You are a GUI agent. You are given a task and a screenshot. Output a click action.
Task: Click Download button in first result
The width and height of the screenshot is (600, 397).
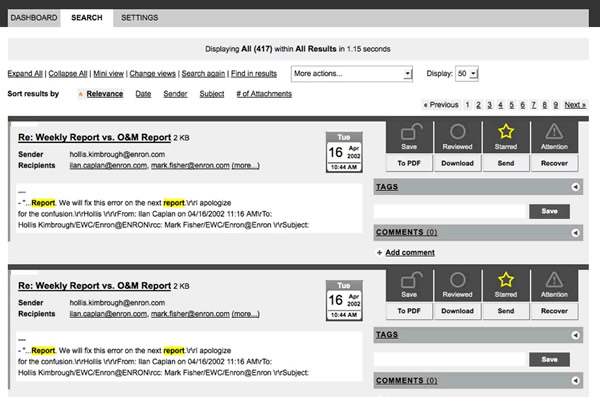coord(457,163)
